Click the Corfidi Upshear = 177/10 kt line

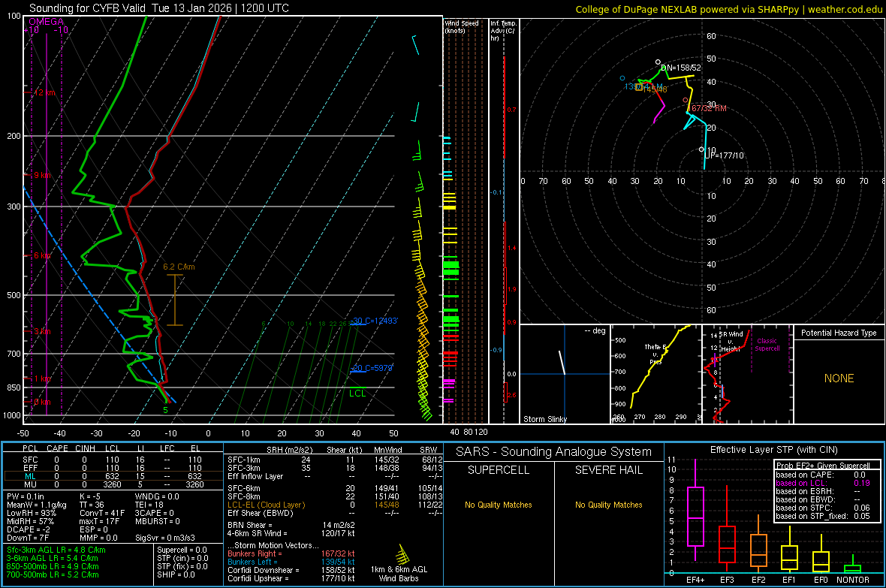(291, 578)
